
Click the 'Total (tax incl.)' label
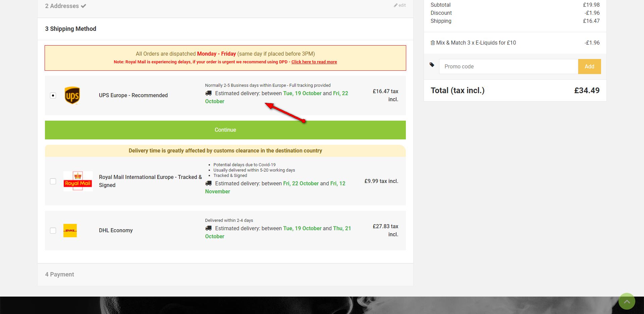(x=458, y=90)
